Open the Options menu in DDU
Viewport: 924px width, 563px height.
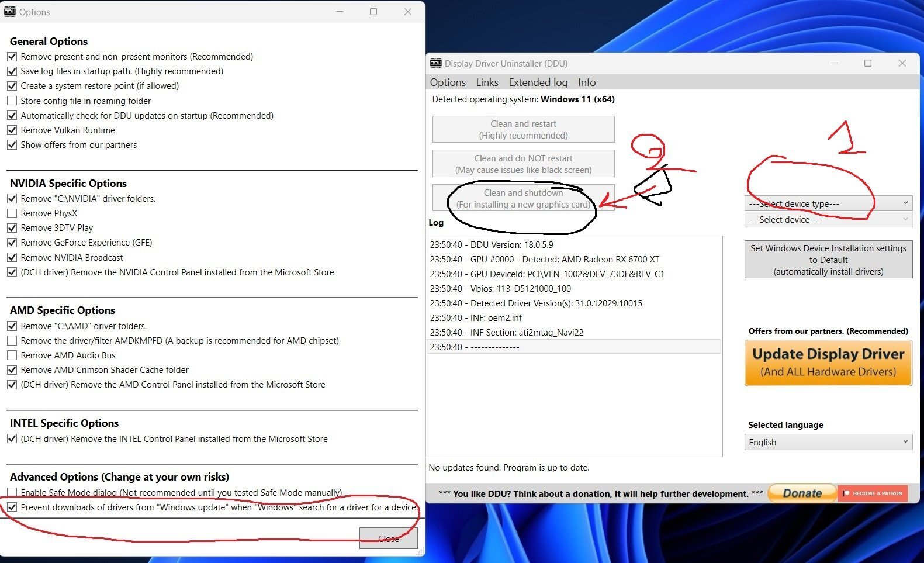tap(448, 82)
